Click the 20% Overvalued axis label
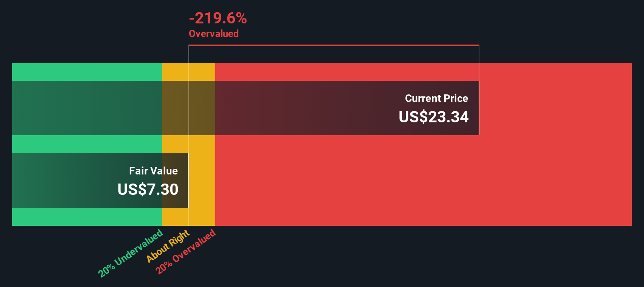 click(186, 252)
